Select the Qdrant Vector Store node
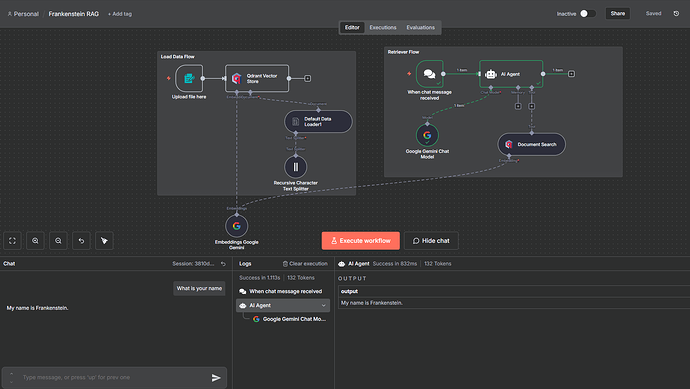The width and height of the screenshot is (690, 389). point(257,78)
